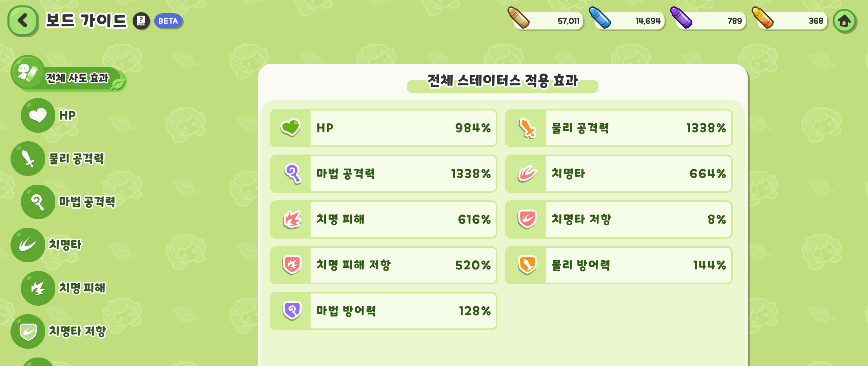Click the orange crayon currency icon
The height and width of the screenshot is (366, 868).
[762, 18]
